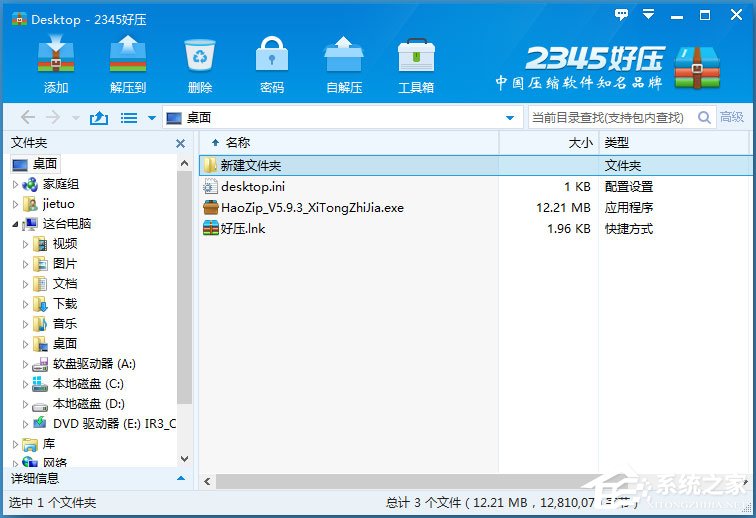The image size is (756, 518).
Task: Click the 高级 advanced search button
Action: [732, 118]
